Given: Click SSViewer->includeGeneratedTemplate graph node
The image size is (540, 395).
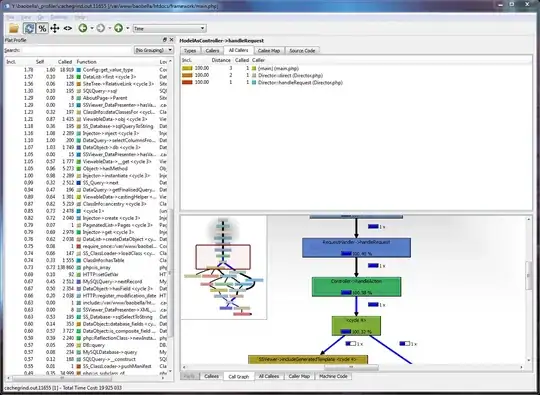Looking at the screenshot, I should [x=308, y=360].
